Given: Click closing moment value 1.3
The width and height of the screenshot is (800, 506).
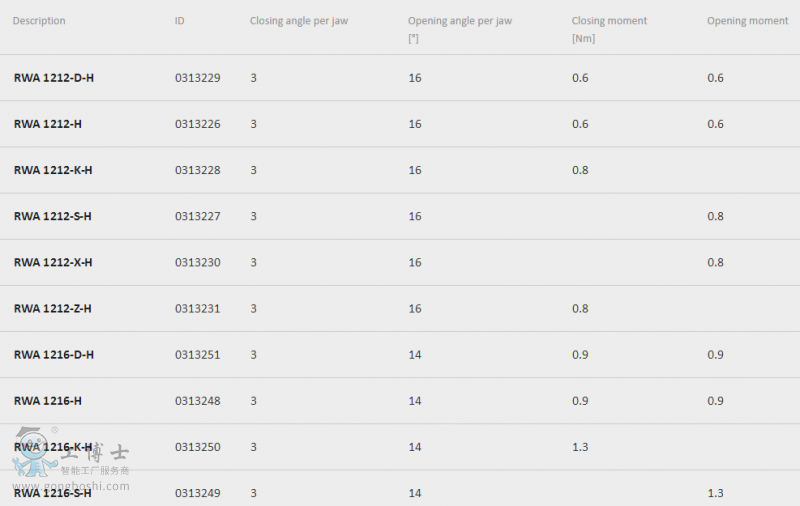Looking at the screenshot, I should coord(580,447).
